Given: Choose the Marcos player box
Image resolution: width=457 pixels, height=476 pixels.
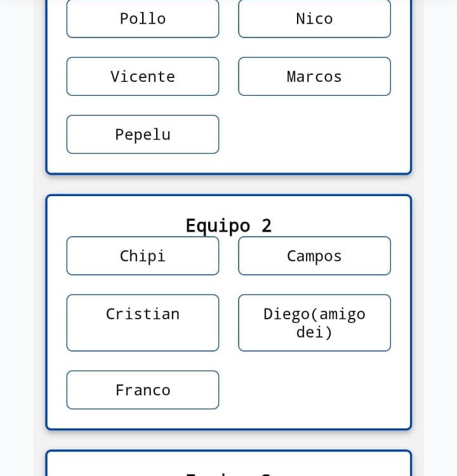Looking at the screenshot, I should pyautogui.click(x=314, y=76).
